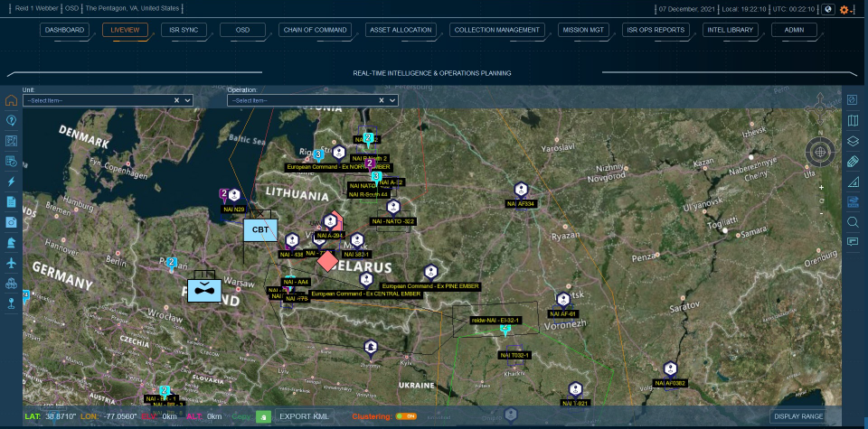Select the NAI - NATO -322 label
Viewport: 868px width, 429px height.
pyautogui.click(x=393, y=221)
